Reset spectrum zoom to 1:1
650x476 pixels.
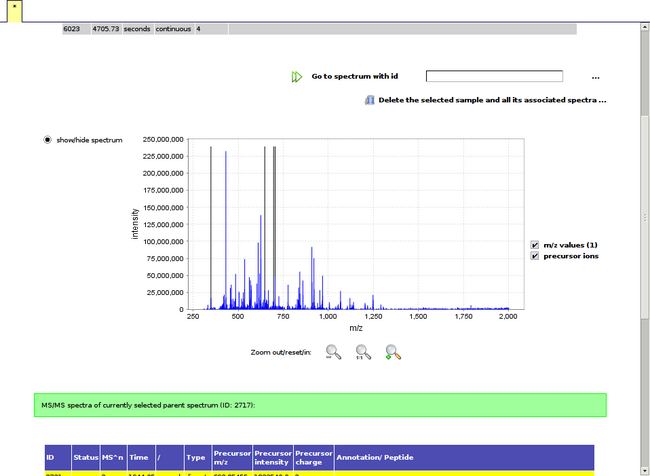(x=363, y=352)
